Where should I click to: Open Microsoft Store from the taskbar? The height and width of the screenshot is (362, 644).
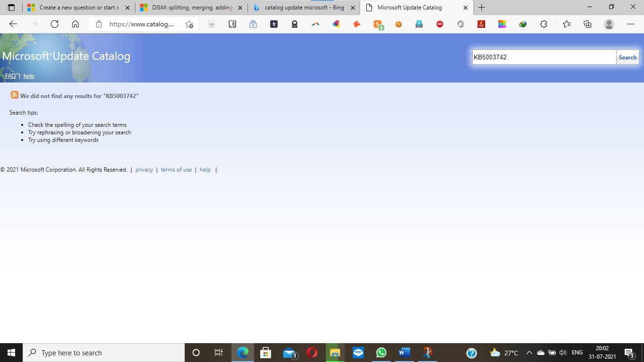[x=265, y=353]
